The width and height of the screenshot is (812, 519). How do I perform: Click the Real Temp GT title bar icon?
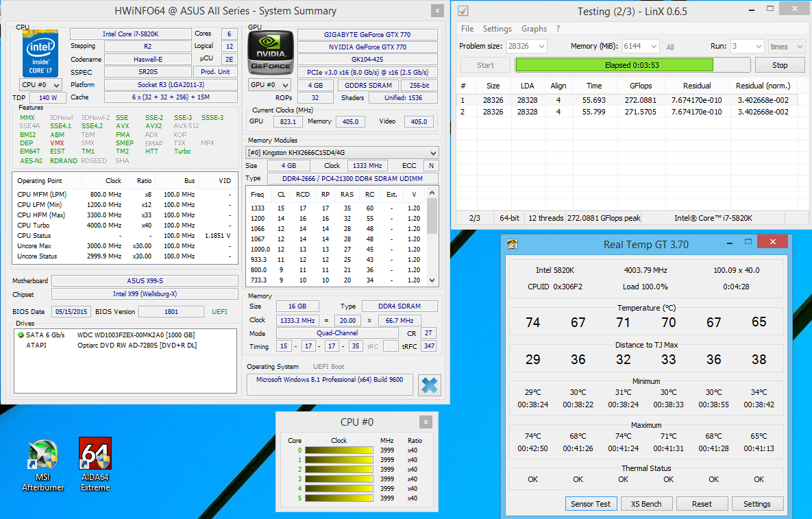512,245
